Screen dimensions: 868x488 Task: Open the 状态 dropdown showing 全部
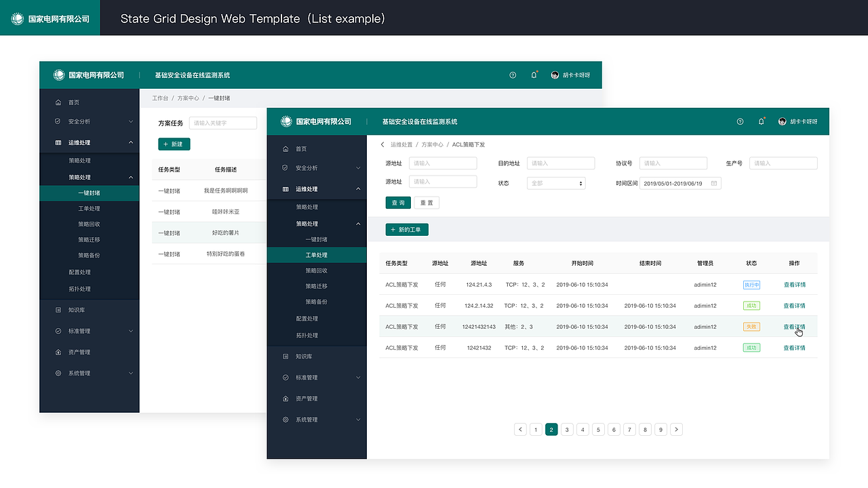(556, 183)
